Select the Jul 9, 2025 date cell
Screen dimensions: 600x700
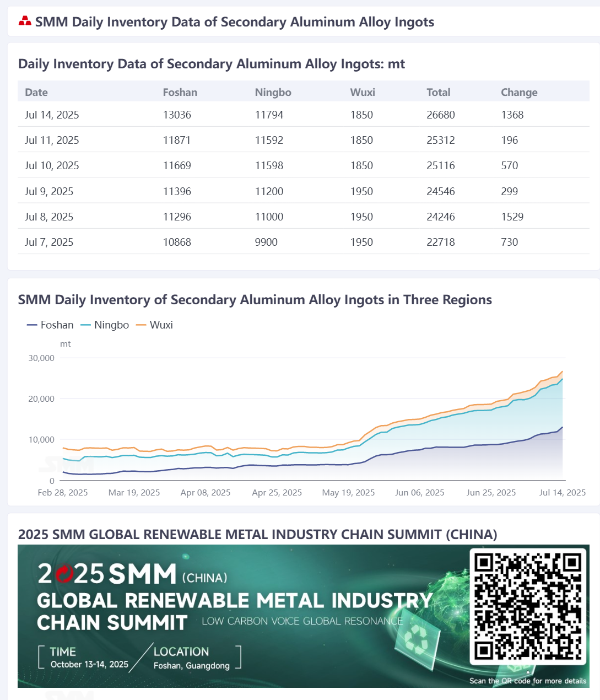point(49,191)
